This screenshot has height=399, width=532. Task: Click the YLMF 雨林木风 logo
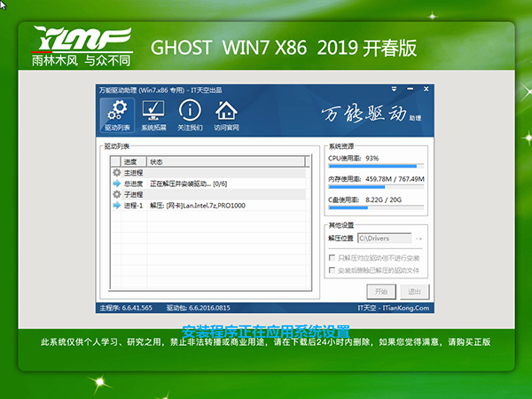[82, 46]
